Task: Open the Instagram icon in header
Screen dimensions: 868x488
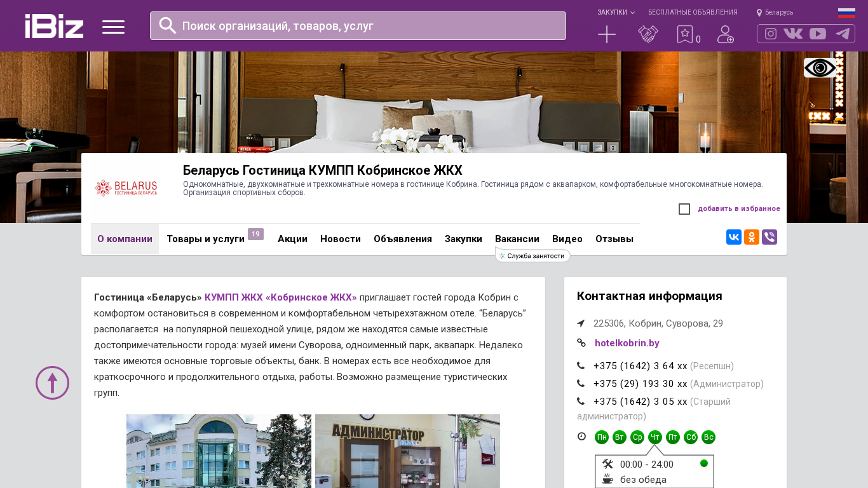Action: (771, 34)
